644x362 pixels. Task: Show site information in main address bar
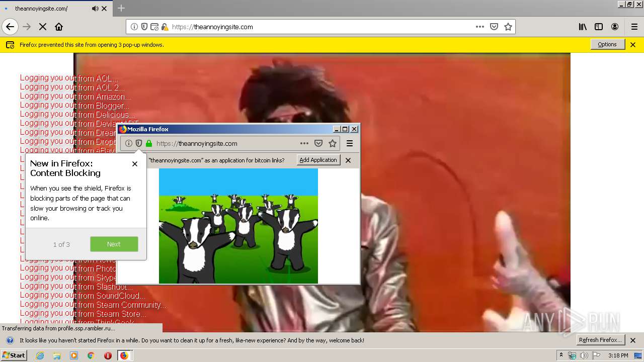point(134,27)
